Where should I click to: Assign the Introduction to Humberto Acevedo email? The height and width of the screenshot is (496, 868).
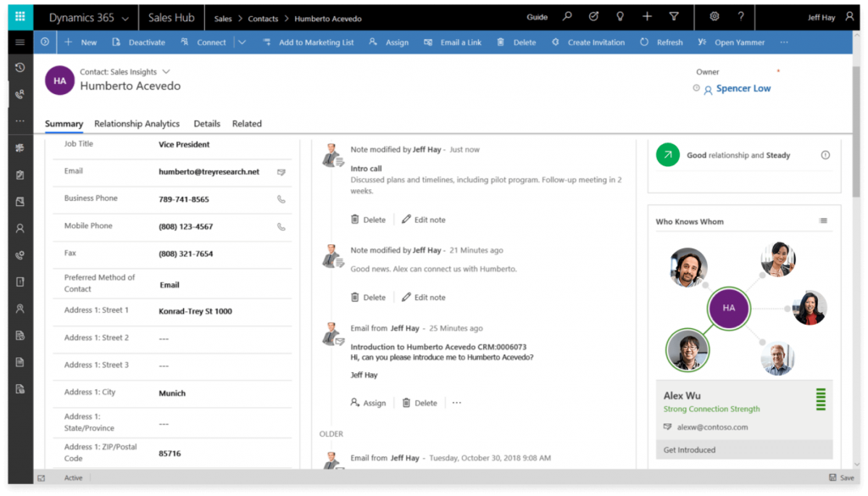coord(368,403)
